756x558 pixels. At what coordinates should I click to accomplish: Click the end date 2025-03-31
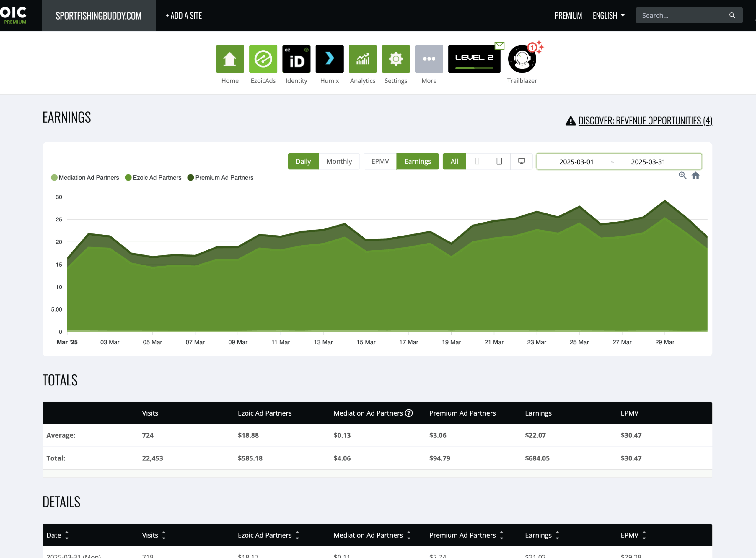[x=648, y=162]
